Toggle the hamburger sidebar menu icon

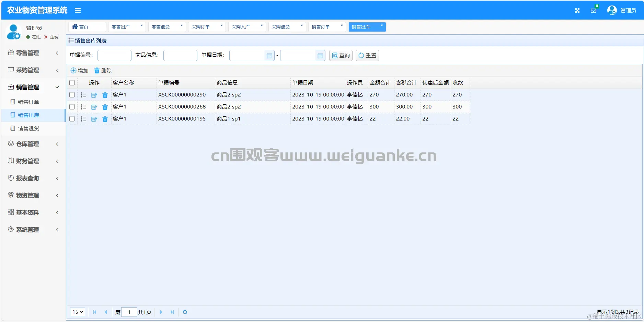point(78,11)
